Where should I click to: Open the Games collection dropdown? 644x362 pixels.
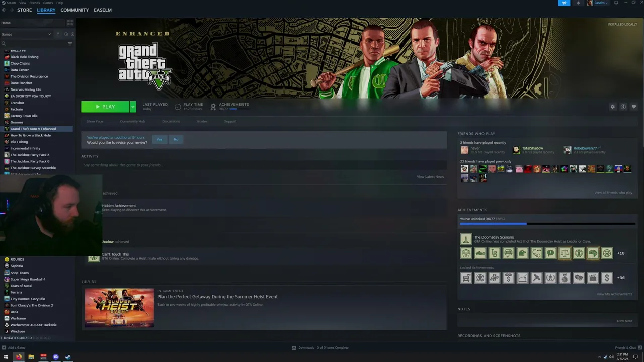coord(26,34)
